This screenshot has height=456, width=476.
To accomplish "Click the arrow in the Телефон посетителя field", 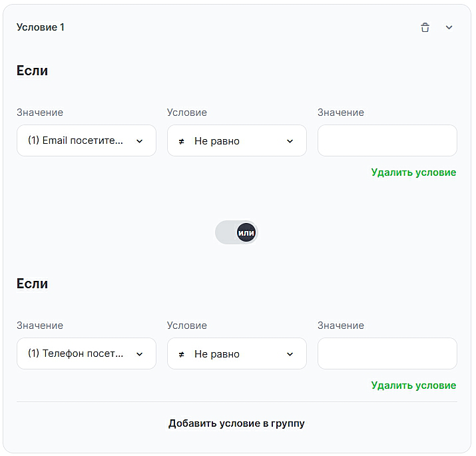I will [139, 354].
